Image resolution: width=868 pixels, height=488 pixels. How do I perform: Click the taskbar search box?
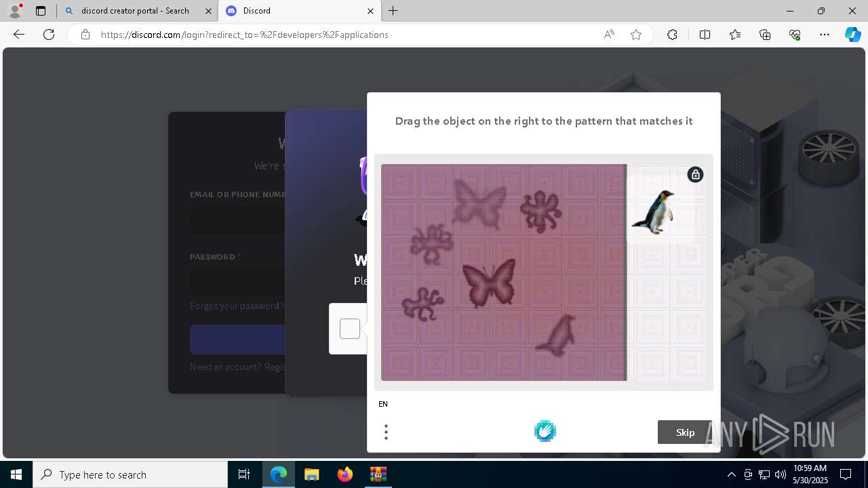[x=130, y=474]
